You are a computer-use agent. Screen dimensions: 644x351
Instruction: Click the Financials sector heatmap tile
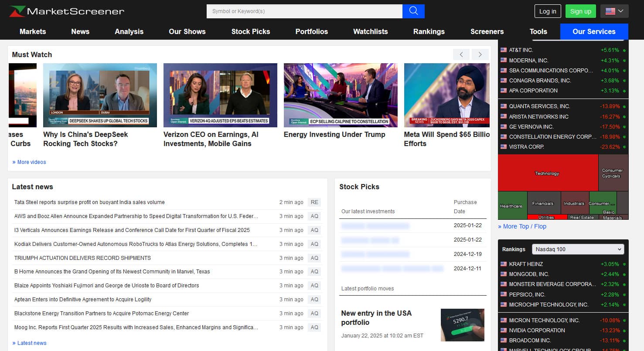pos(543,203)
